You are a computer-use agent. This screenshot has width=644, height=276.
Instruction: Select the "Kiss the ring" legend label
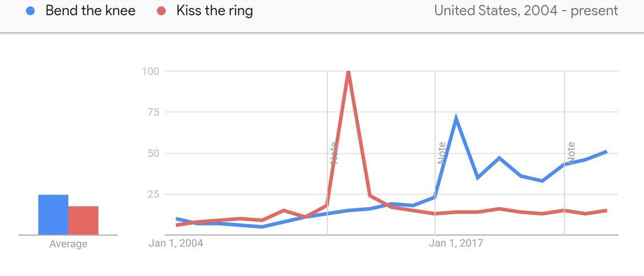pos(214,11)
